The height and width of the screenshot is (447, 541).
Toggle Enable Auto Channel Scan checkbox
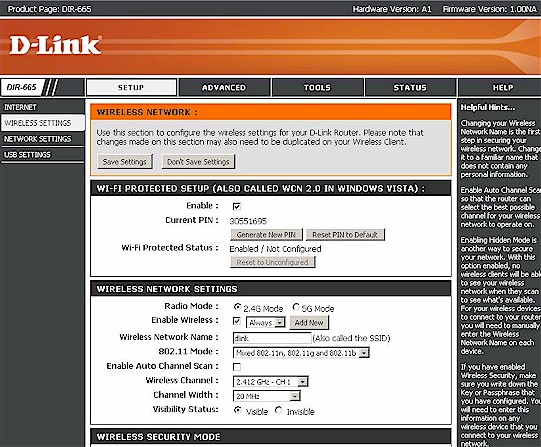tap(237, 367)
